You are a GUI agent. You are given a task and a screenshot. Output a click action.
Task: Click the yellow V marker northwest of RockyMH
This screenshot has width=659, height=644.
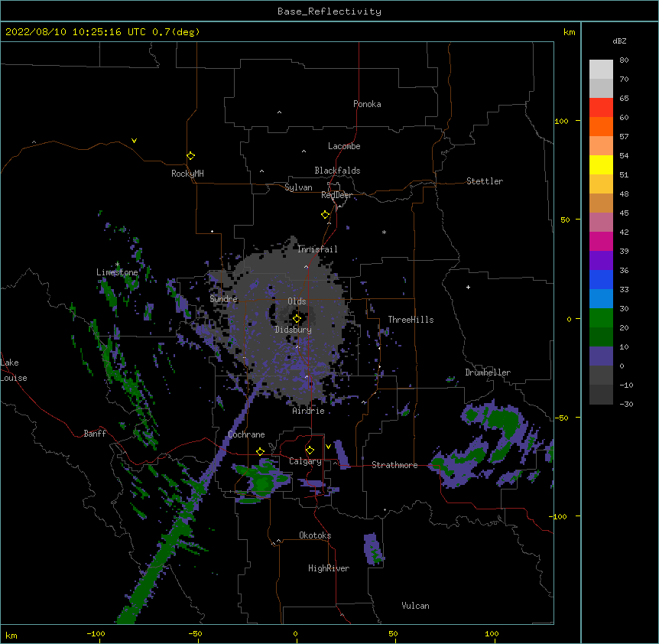pos(134,141)
